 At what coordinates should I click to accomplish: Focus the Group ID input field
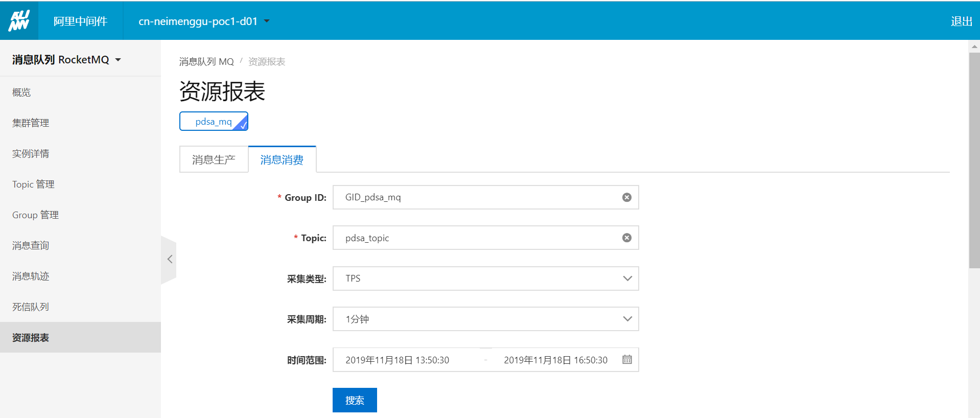485,197
